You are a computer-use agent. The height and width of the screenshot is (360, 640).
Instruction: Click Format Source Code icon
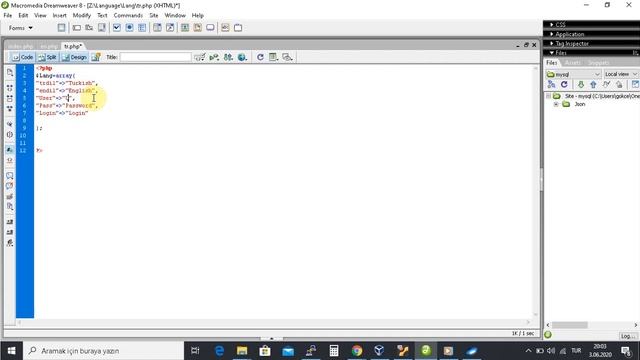(x=10, y=243)
